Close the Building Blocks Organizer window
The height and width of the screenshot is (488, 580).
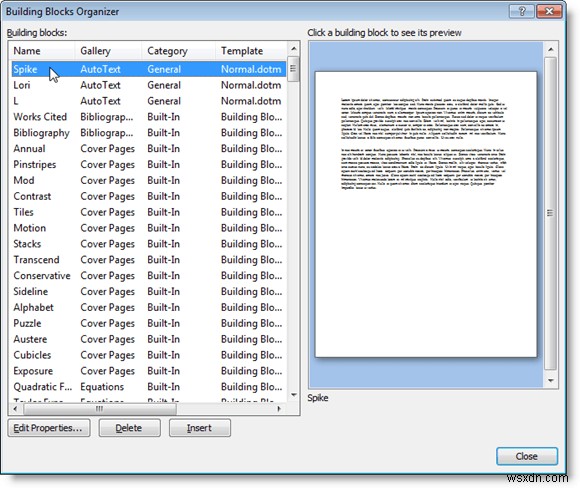(x=549, y=11)
